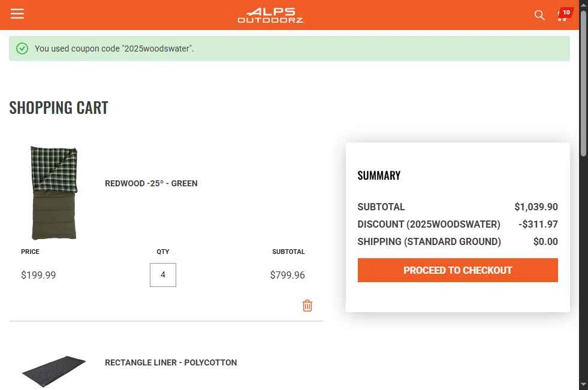Click the page vertical scrollbar thumb
Screen dimensions: 588x390
[583, 83]
